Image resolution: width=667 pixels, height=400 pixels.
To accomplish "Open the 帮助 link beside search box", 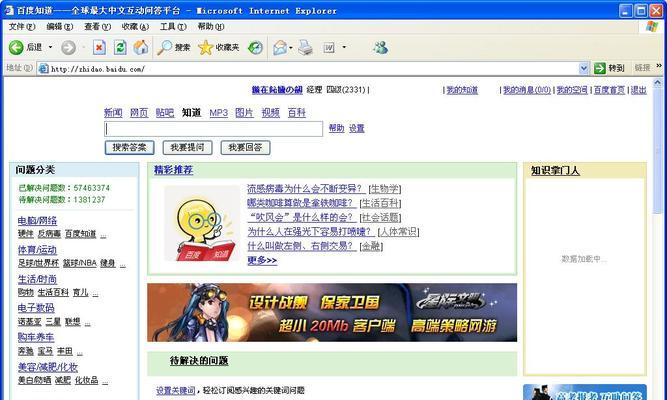I will coord(336,128).
